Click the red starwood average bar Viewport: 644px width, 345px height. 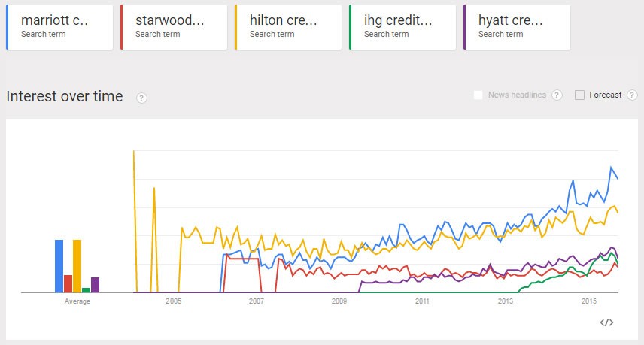point(68,283)
